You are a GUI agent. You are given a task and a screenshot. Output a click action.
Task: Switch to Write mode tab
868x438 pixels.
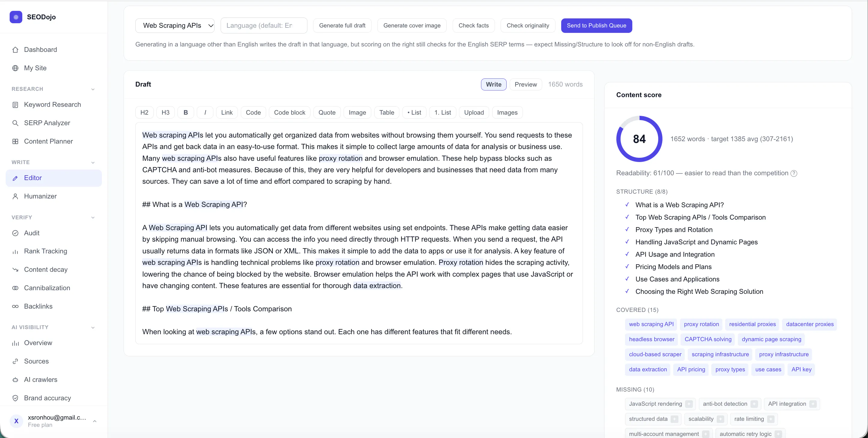click(493, 85)
